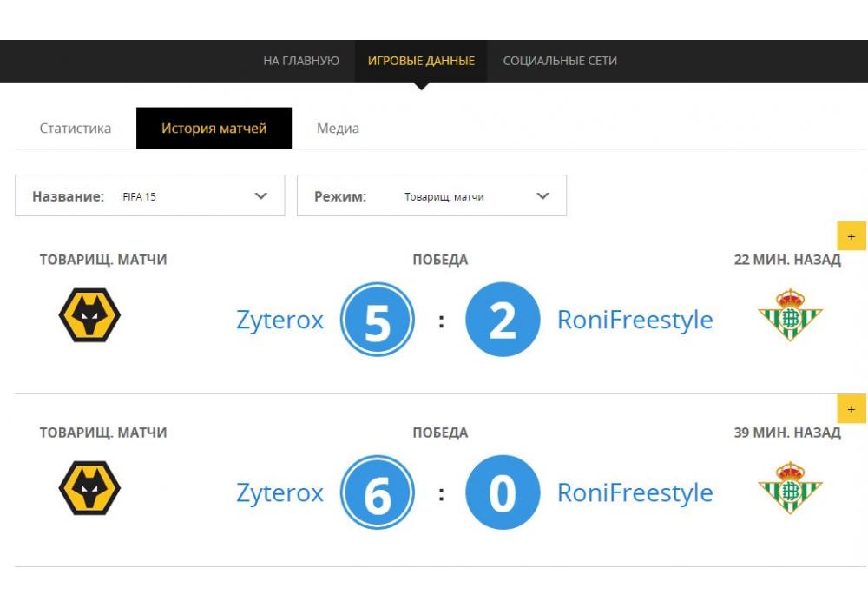Viewport: 868px width, 608px height.
Task: Go to На главную in the top menu
Action: click(301, 61)
